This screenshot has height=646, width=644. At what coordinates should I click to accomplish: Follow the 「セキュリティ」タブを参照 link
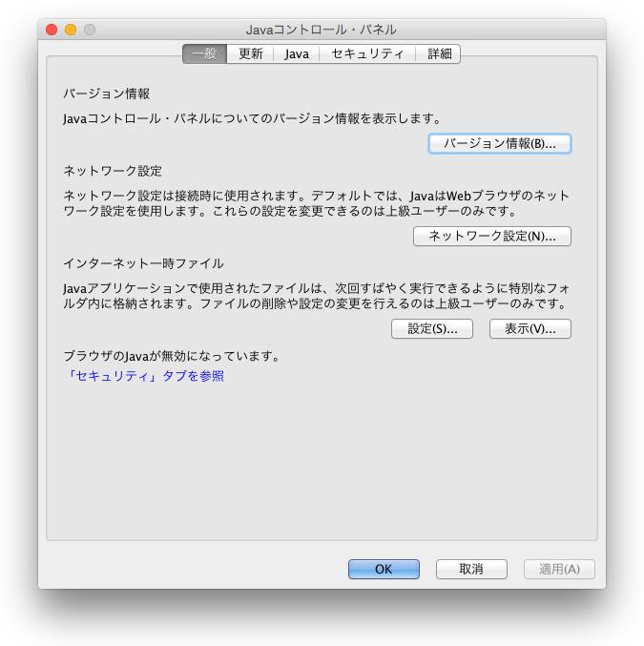coord(144,376)
